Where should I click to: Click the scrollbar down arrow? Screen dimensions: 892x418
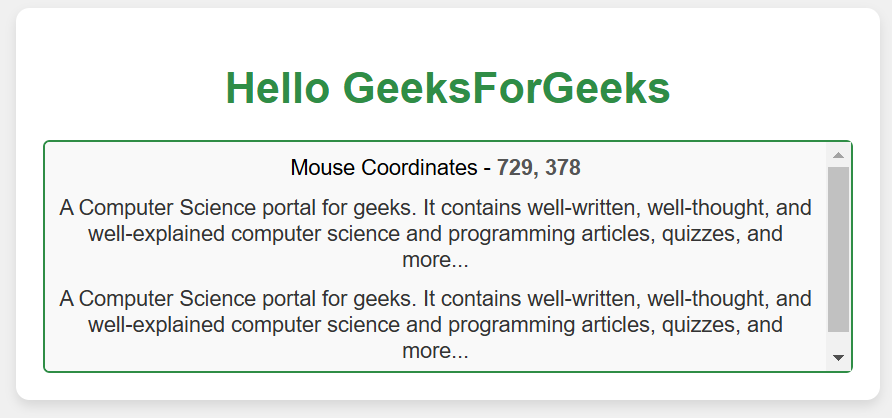838,358
